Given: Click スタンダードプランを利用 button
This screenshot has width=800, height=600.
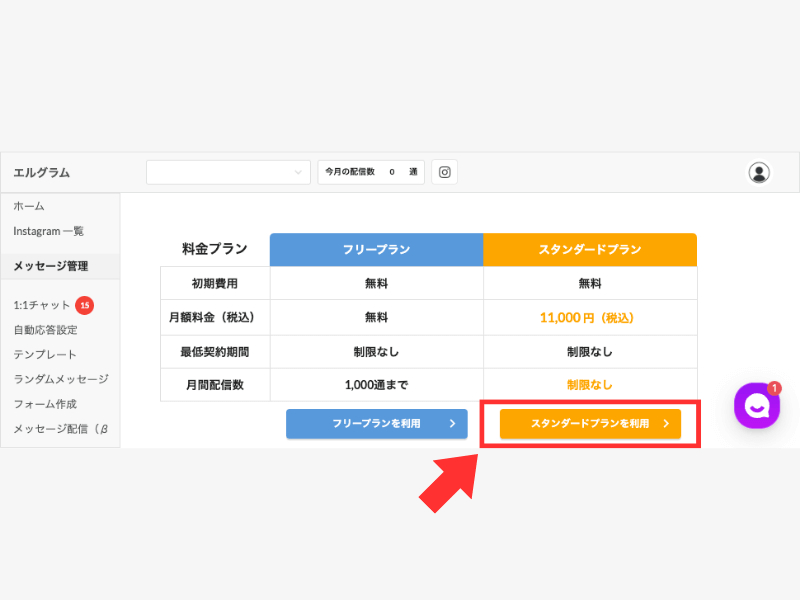Looking at the screenshot, I should tap(590, 423).
